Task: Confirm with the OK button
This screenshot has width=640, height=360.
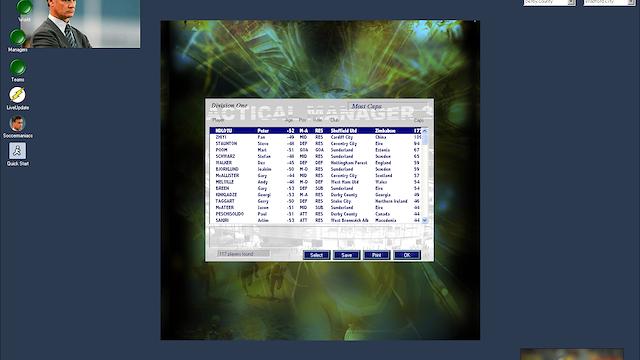Action: point(407,255)
